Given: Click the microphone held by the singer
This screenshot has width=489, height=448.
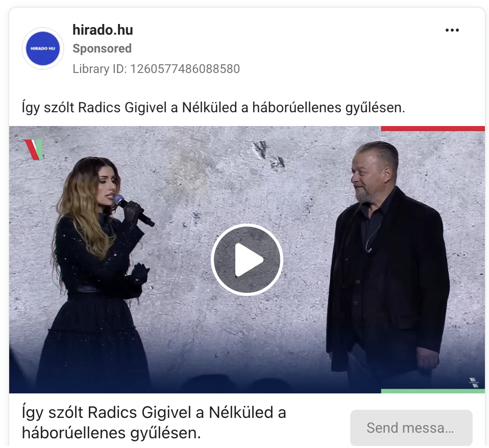Looking at the screenshot, I should 133,210.
